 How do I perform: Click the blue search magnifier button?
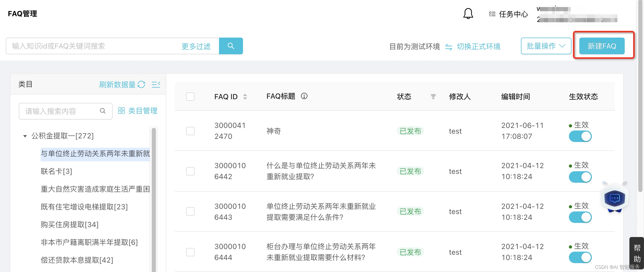click(231, 46)
